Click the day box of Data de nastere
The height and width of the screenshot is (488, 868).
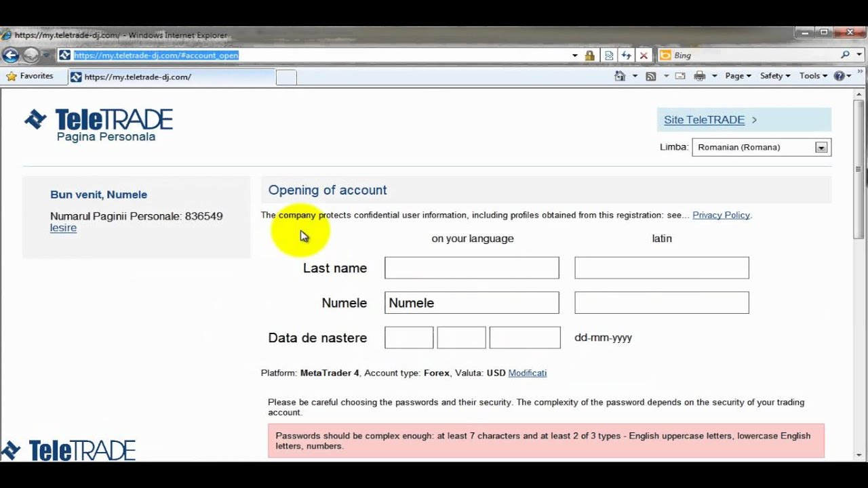tap(409, 338)
